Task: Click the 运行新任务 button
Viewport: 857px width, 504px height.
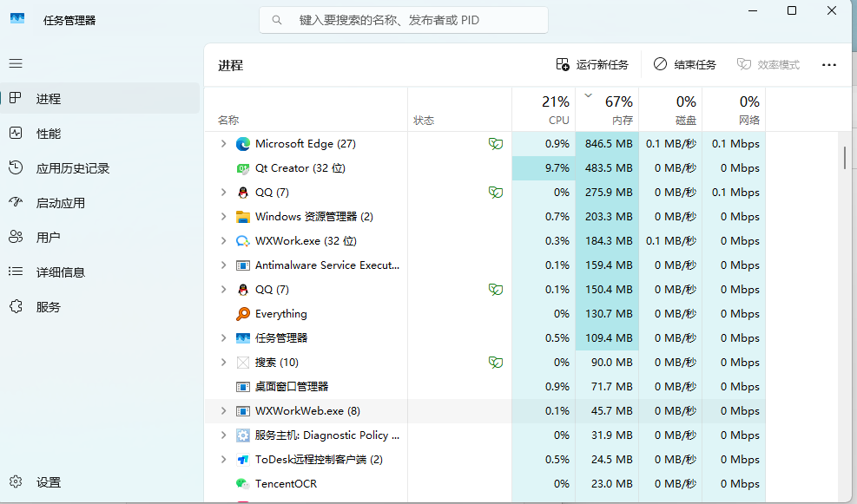Action: point(592,65)
